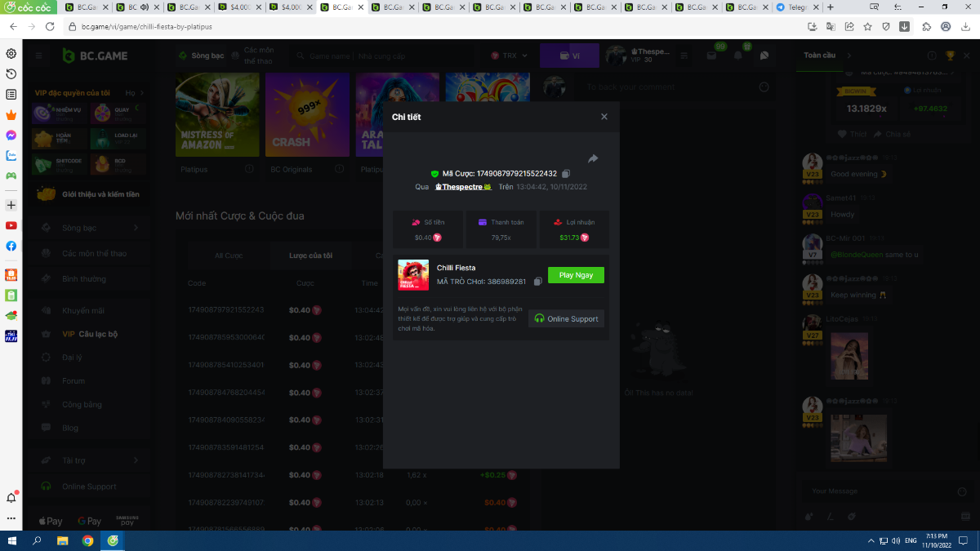Open Messenger in the browser sidebar
Screen dimensions: 980x551
click(x=11, y=135)
